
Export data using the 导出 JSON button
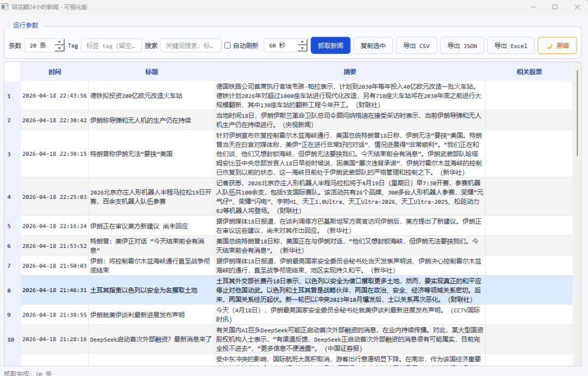click(x=462, y=45)
